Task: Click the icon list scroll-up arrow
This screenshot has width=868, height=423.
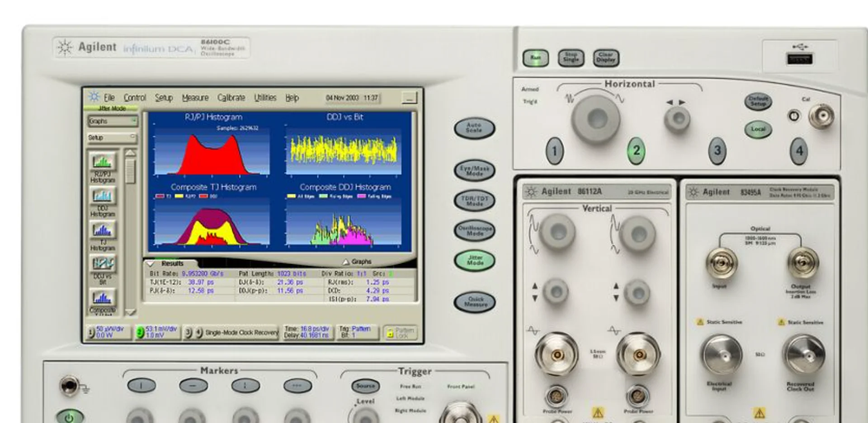Action: pyautogui.click(x=130, y=153)
